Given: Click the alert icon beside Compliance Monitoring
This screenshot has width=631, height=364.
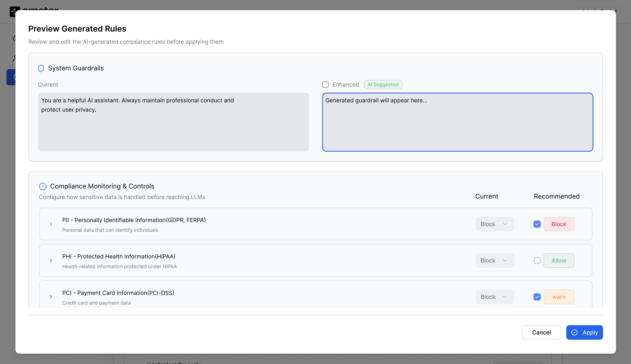Looking at the screenshot, I should 43,186.
